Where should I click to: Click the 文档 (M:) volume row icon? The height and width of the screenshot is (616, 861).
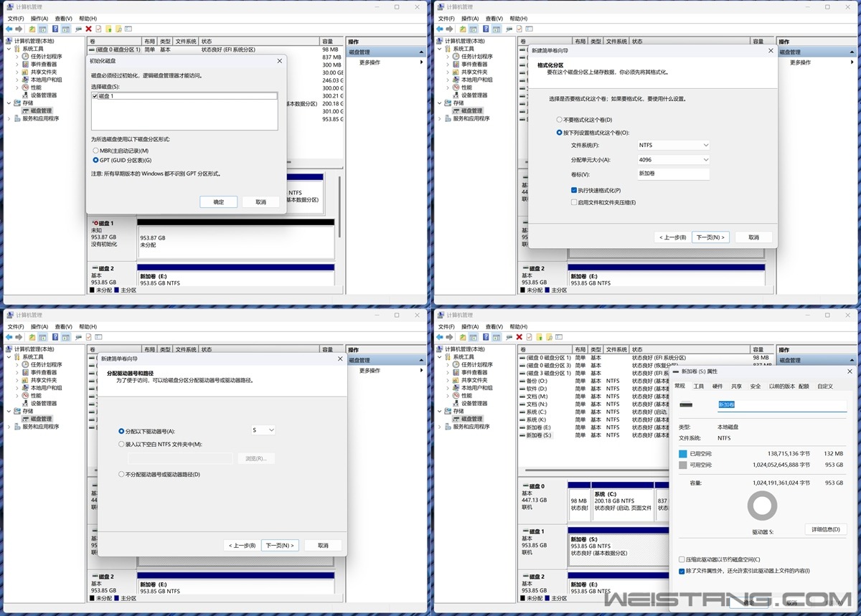click(522, 397)
